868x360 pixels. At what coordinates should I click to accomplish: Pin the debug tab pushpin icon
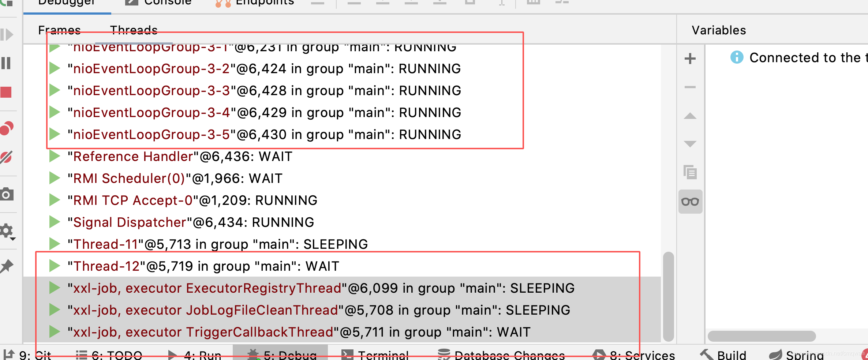point(7,266)
